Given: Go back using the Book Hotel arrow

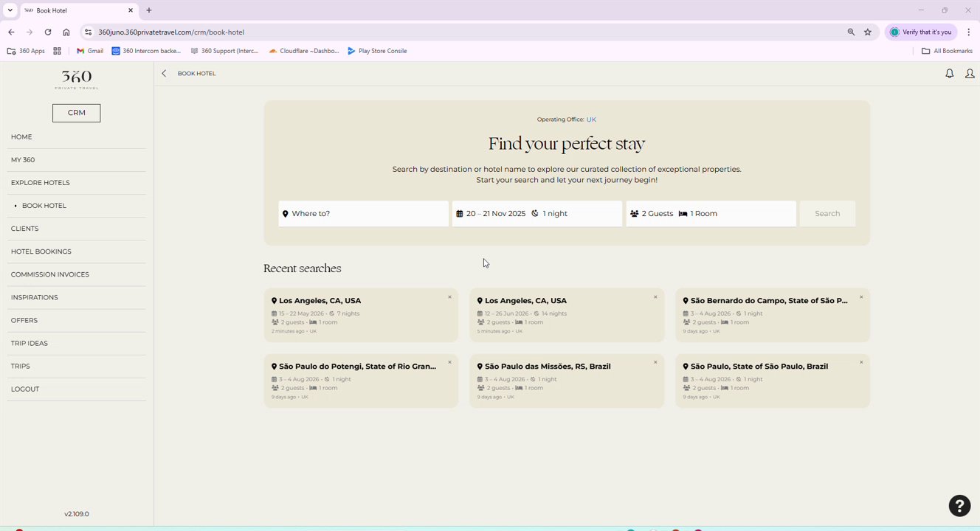Looking at the screenshot, I should click(x=164, y=74).
